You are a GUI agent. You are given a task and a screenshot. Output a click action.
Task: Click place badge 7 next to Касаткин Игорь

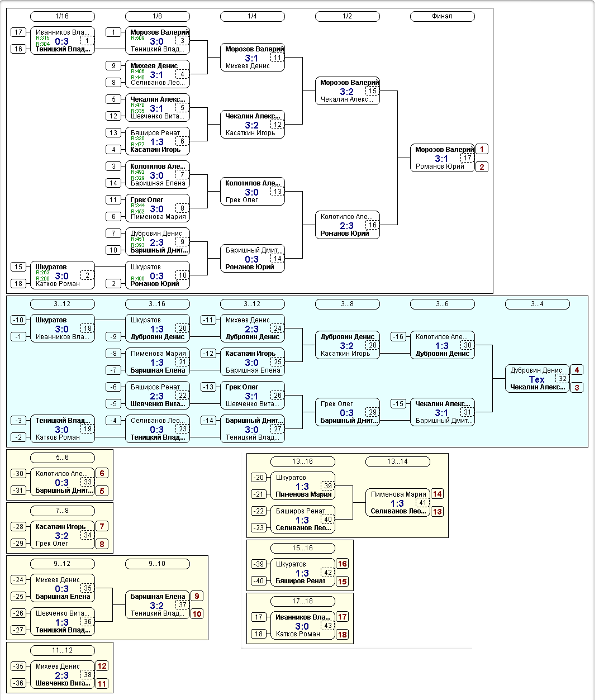click(102, 526)
